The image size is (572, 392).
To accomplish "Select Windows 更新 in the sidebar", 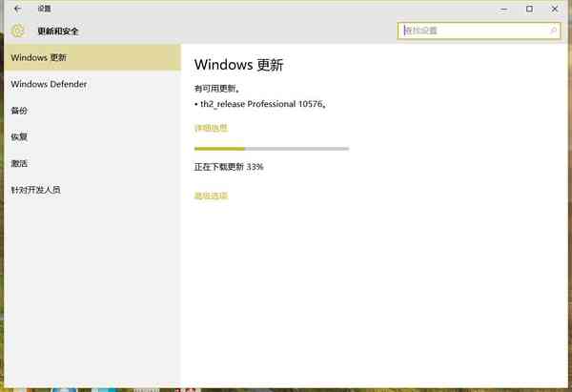I will 38,57.
